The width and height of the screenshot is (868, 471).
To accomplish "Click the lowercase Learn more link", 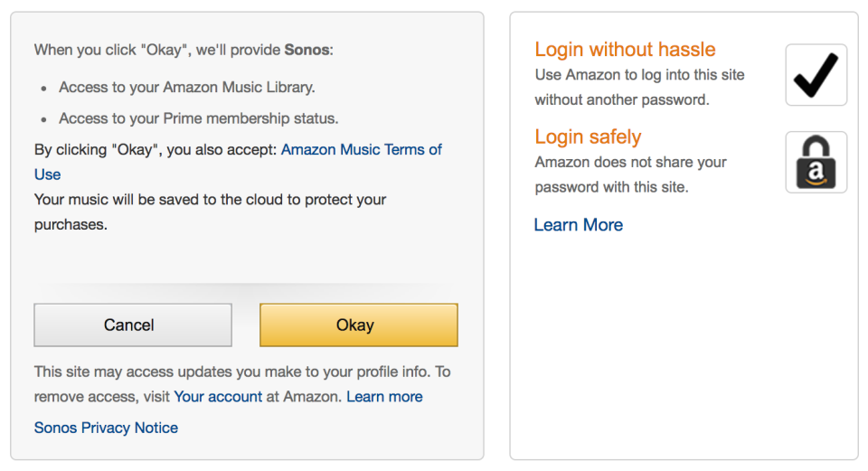I will (385, 397).
